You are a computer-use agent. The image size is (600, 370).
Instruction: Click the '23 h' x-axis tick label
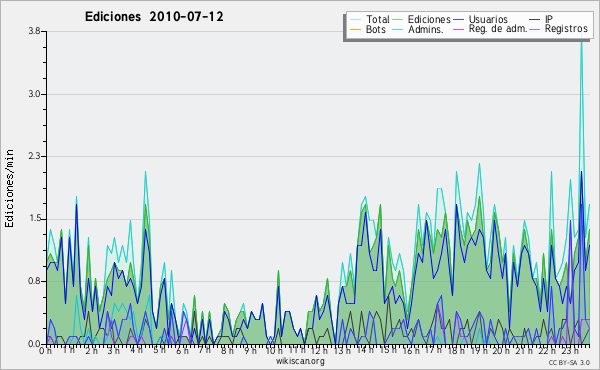[x=569, y=350]
